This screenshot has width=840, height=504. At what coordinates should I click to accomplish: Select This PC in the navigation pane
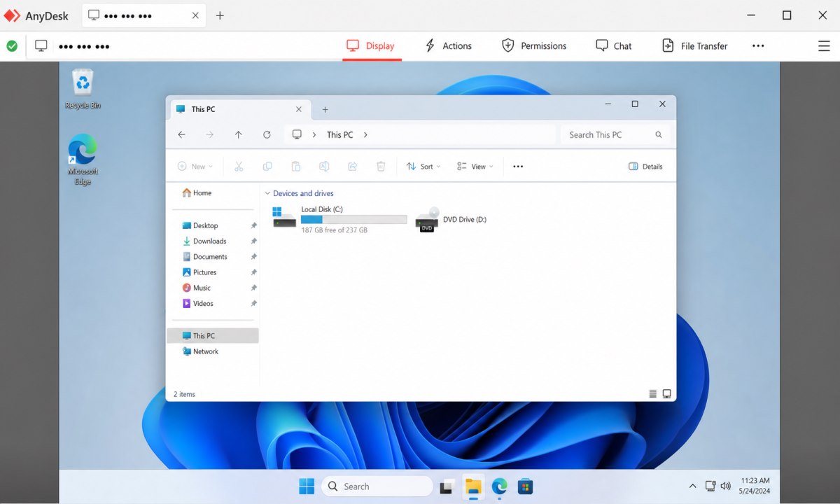[x=213, y=335]
